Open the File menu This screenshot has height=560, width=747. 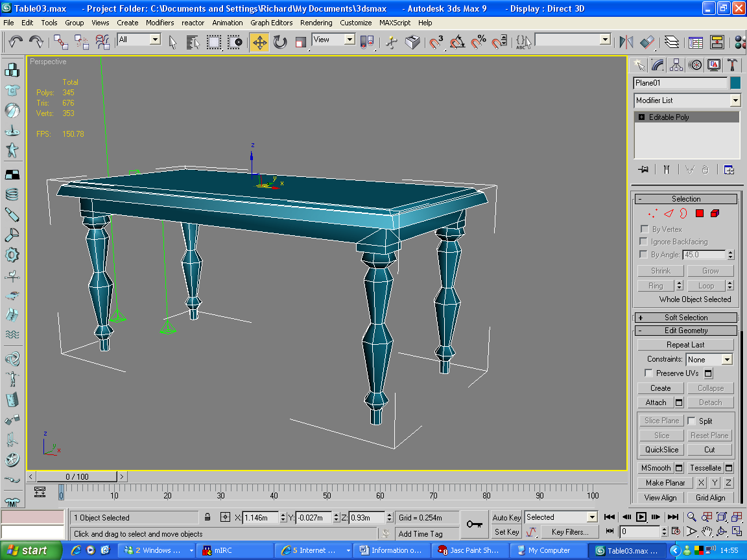point(8,23)
